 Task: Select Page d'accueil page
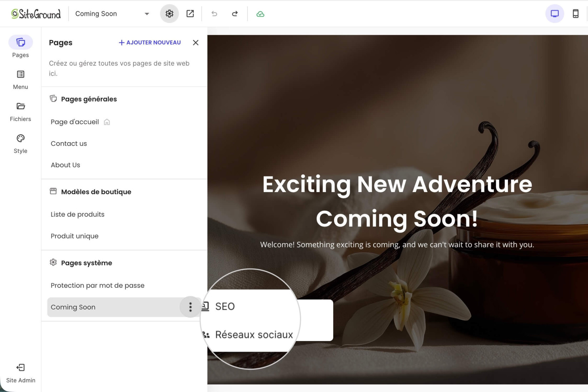point(75,122)
